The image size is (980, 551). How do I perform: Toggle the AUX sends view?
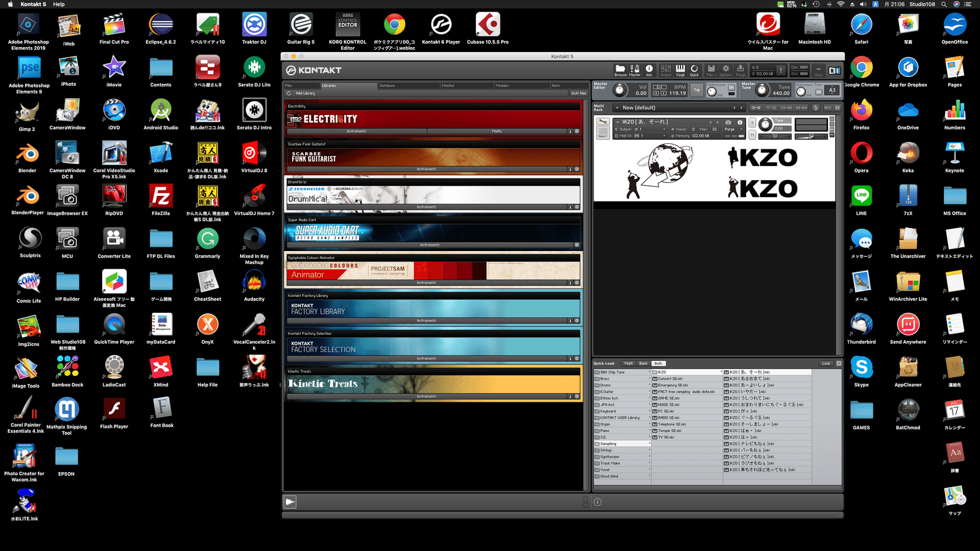click(x=827, y=108)
